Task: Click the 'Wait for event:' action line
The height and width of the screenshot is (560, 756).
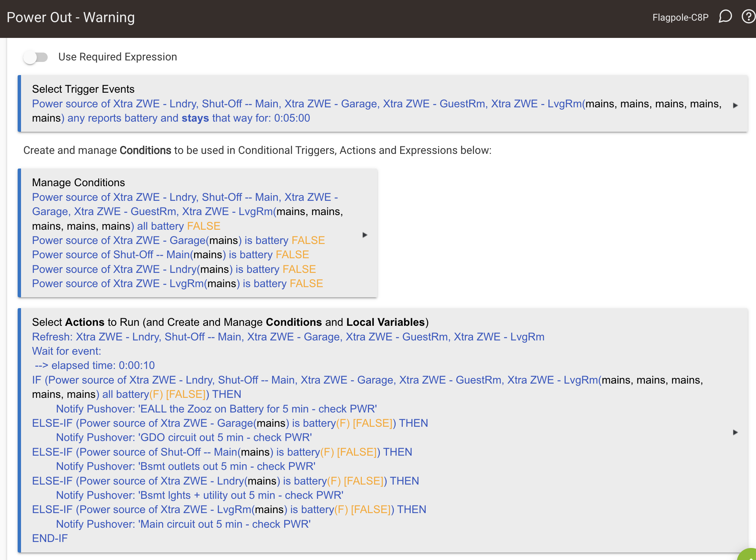Action: point(66,351)
